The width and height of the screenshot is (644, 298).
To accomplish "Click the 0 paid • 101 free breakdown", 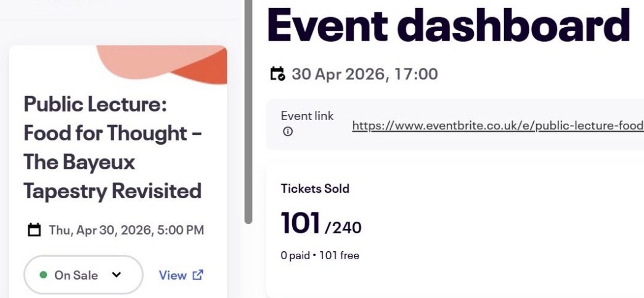I will pyautogui.click(x=320, y=255).
